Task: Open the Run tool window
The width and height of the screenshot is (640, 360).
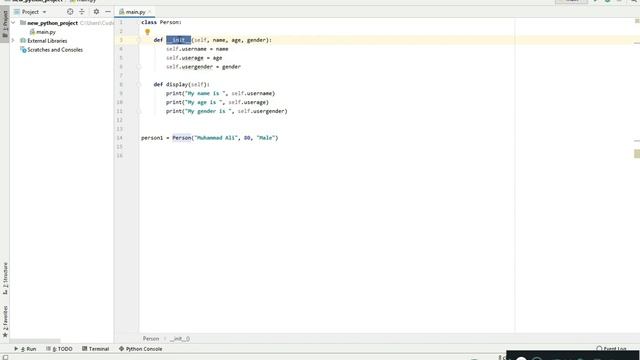Action: 25,349
